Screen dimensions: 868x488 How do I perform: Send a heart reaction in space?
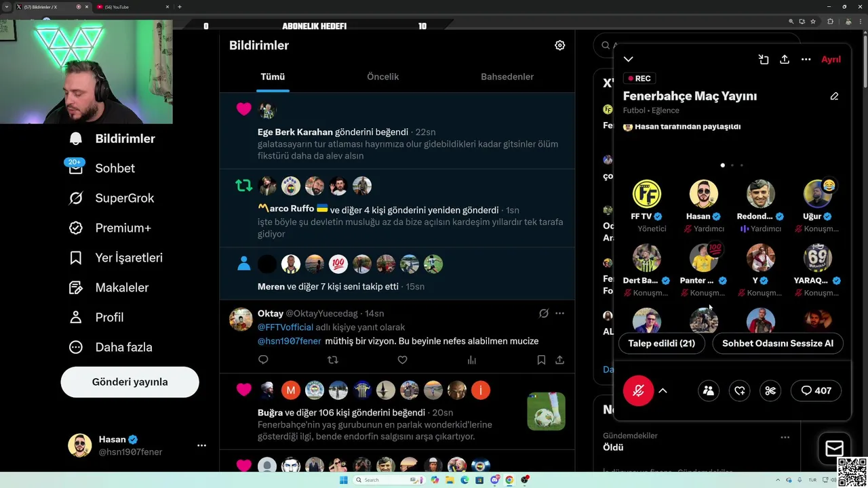(x=740, y=390)
